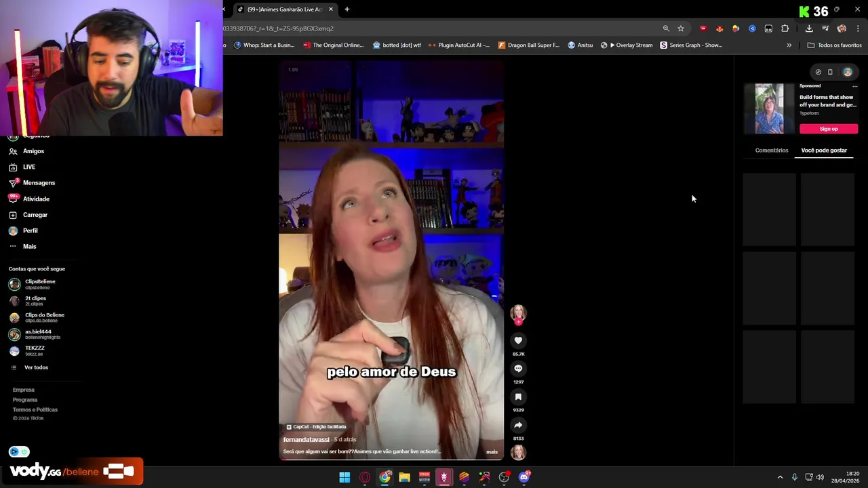The height and width of the screenshot is (488, 868).
Task: Open the Anitsu bookmark
Action: tap(580, 45)
